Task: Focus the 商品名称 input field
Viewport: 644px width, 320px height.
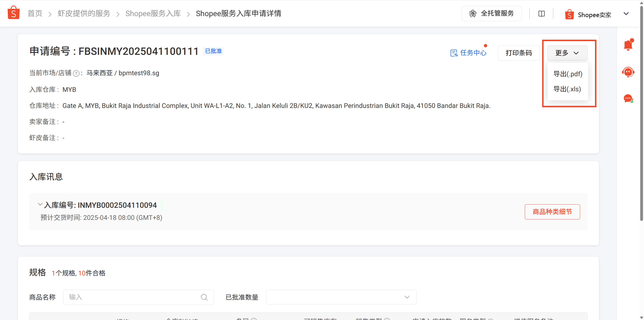Action: click(138, 297)
